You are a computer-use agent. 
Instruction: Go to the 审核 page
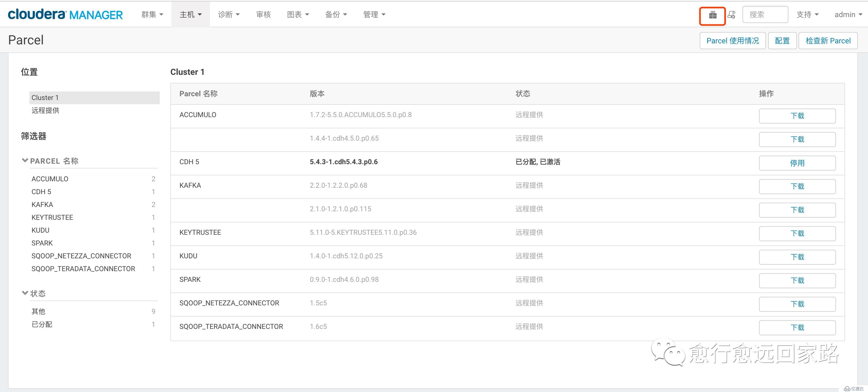[264, 14]
